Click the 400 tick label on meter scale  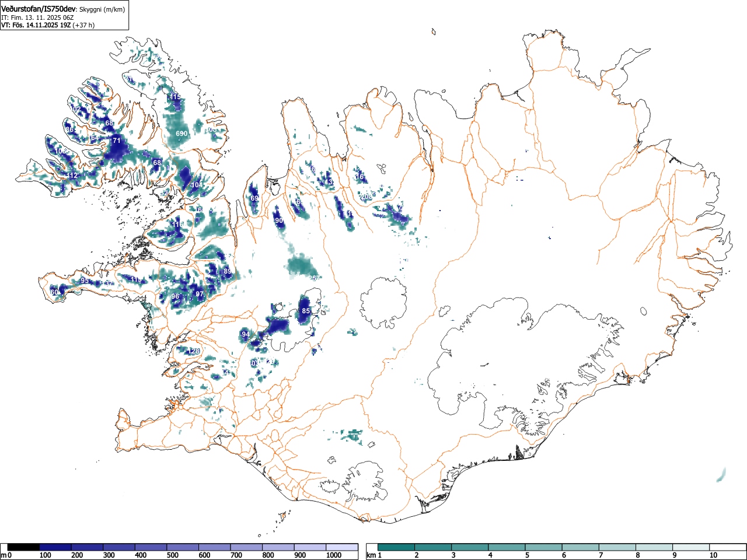141,555
